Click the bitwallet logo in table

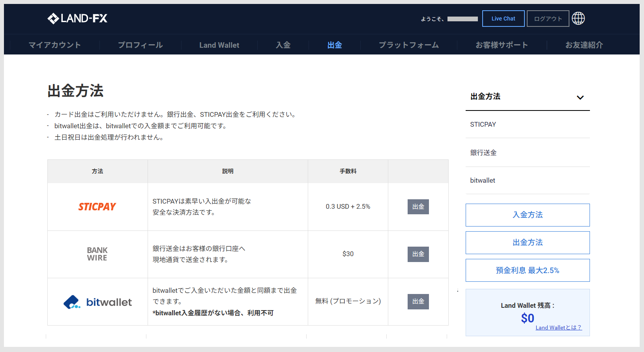coord(97,302)
